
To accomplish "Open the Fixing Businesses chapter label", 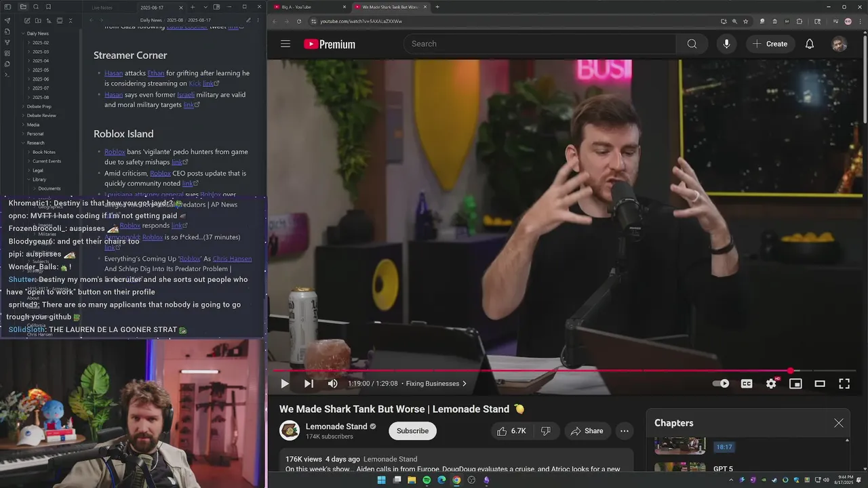I will 436,384.
